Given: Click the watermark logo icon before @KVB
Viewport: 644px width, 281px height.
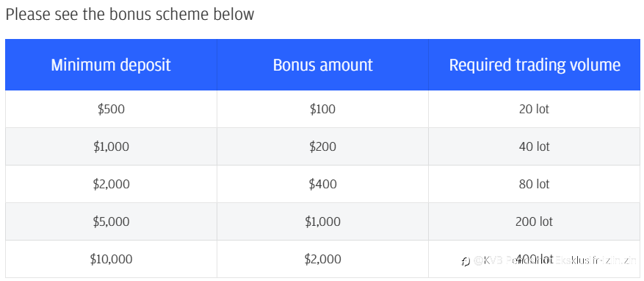Looking at the screenshot, I should pyautogui.click(x=466, y=261).
